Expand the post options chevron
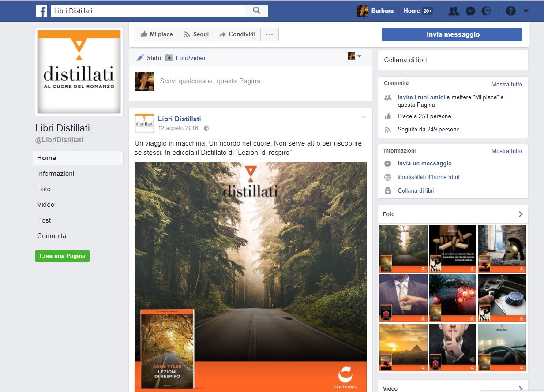Screen dimensions: 544x392 click(x=364, y=117)
